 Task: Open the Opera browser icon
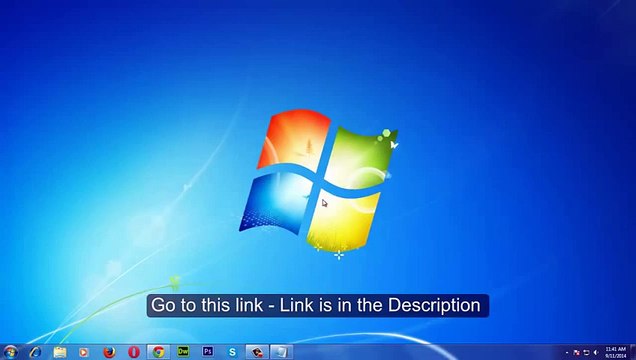134,352
